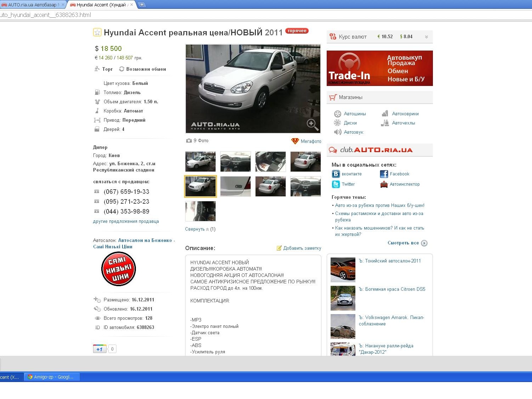The width and height of the screenshot is (532, 399).
Task: Open другие предложения продавца link
Action: click(x=126, y=221)
